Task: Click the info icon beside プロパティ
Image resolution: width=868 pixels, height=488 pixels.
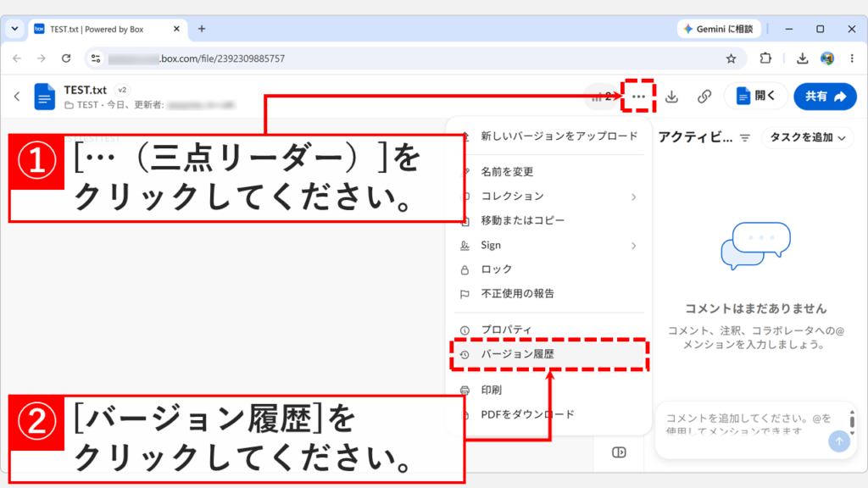Action: pyautogui.click(x=465, y=330)
